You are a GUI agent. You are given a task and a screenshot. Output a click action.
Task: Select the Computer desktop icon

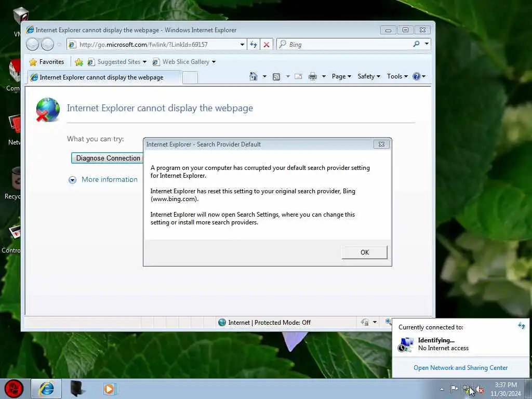tap(14, 75)
